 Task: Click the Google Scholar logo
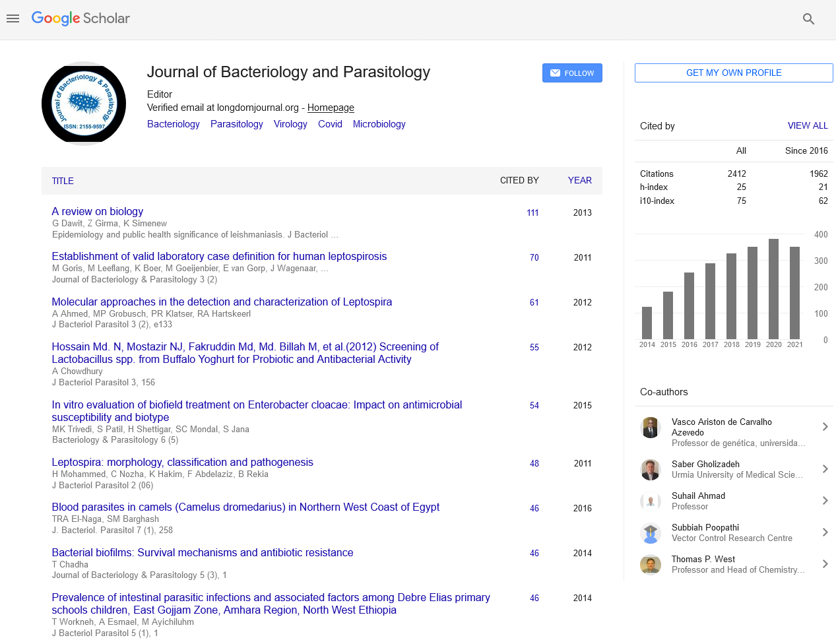pos(80,18)
